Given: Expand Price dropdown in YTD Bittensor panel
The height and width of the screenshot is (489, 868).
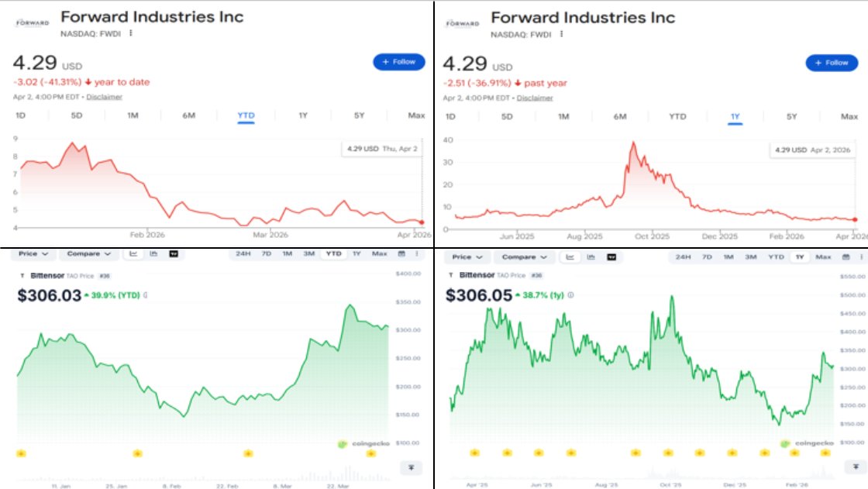Looking at the screenshot, I should pyautogui.click(x=34, y=253).
